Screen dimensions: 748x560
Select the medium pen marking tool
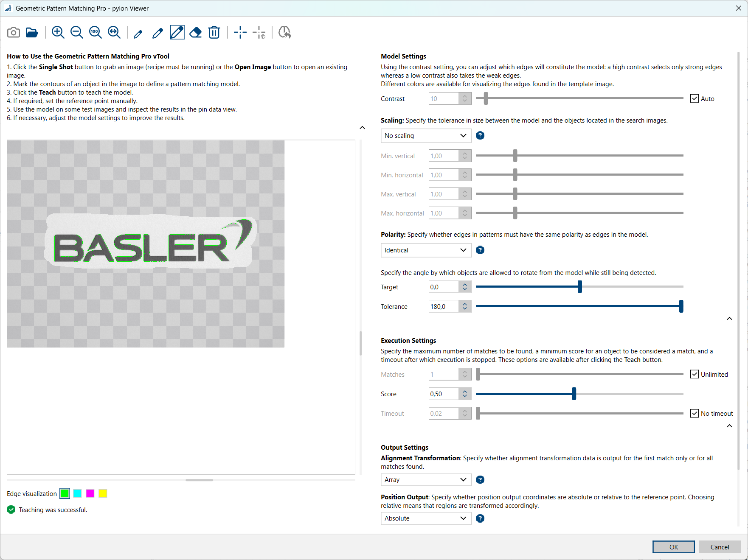coord(157,33)
